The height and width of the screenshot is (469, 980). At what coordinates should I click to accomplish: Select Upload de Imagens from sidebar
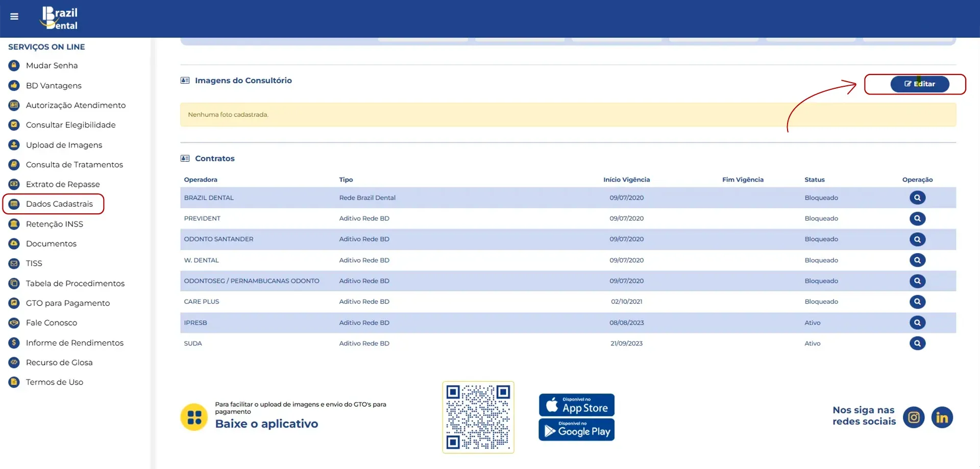(x=64, y=145)
